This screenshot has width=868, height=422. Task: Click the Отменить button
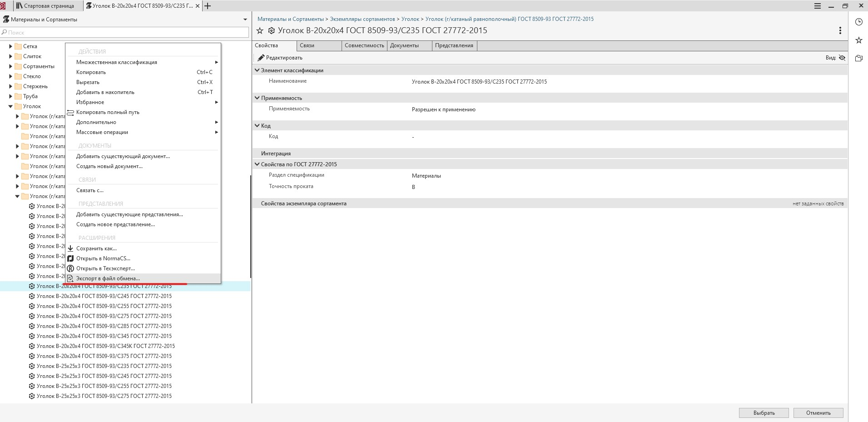coord(818,413)
